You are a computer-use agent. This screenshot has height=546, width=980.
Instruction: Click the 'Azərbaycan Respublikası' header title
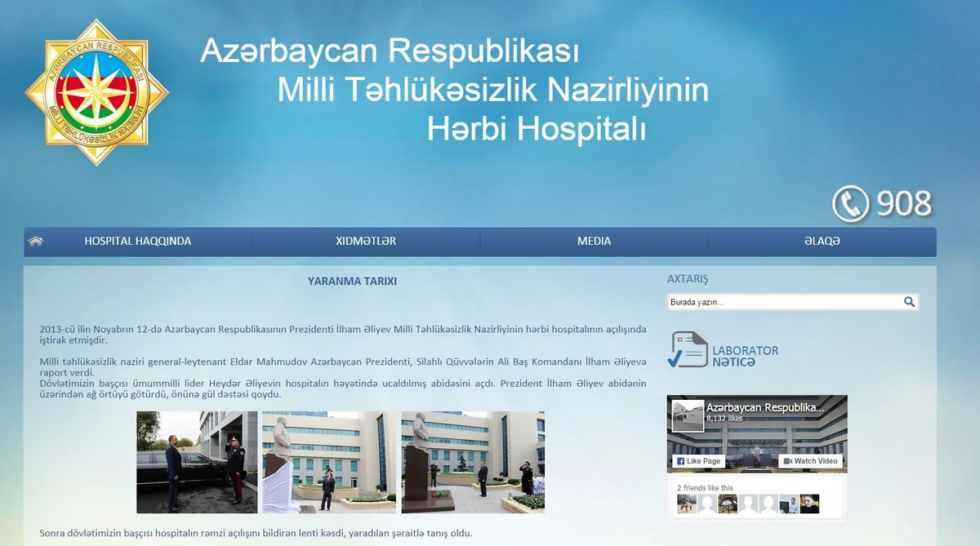(390, 51)
